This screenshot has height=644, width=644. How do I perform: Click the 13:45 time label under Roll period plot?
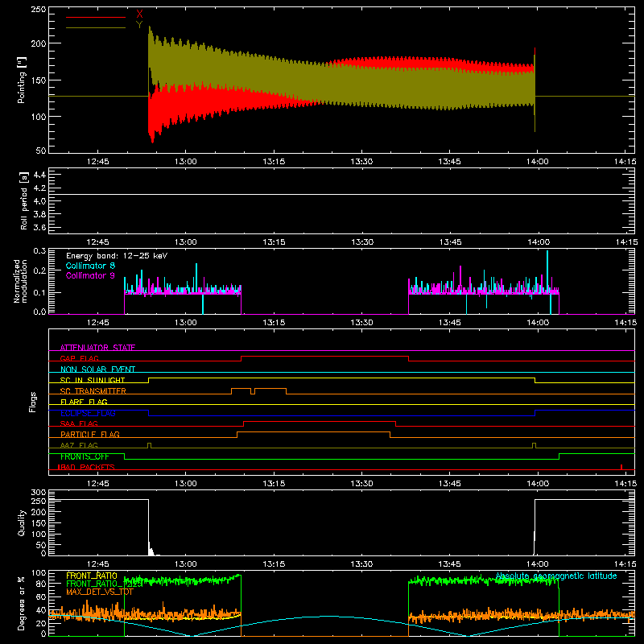coord(450,242)
